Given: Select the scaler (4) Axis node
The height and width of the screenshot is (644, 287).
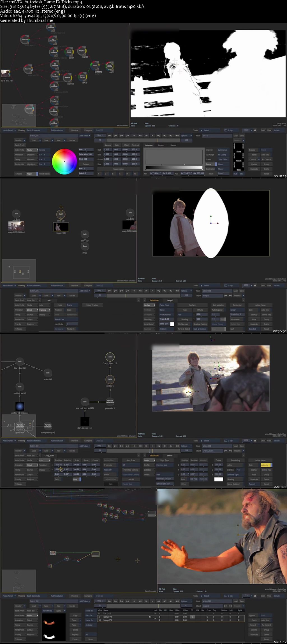Looking at the screenshot, I should tap(48, 373).
